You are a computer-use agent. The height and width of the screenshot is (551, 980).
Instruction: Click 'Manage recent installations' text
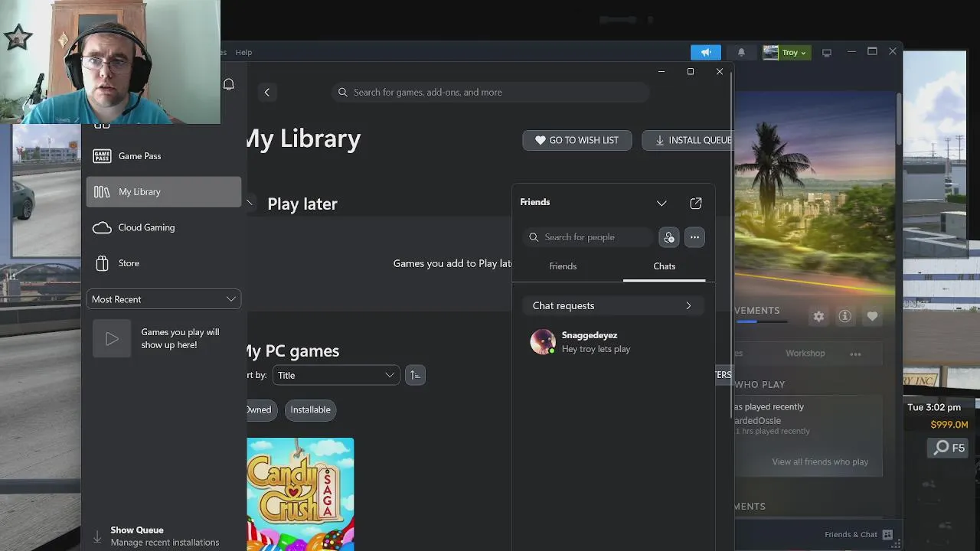click(165, 543)
